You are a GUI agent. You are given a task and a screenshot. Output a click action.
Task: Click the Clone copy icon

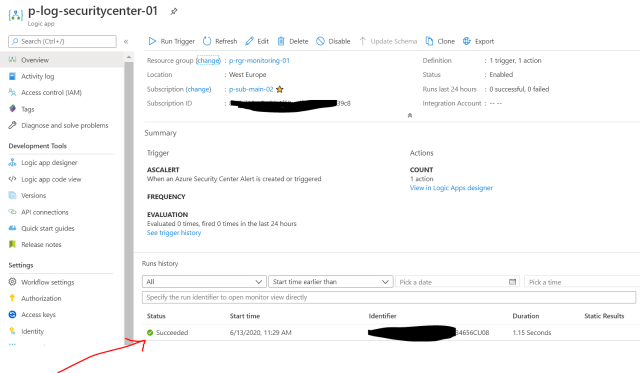pos(429,41)
